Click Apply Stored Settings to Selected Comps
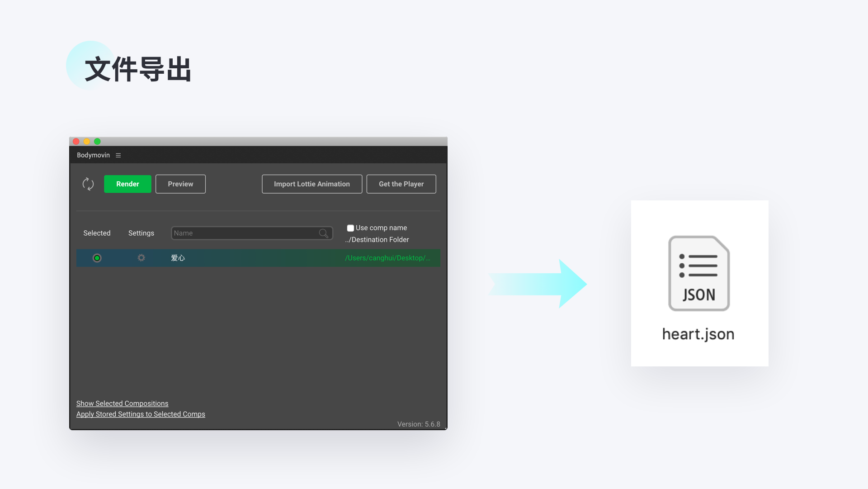This screenshot has width=868, height=489. pos(141,414)
